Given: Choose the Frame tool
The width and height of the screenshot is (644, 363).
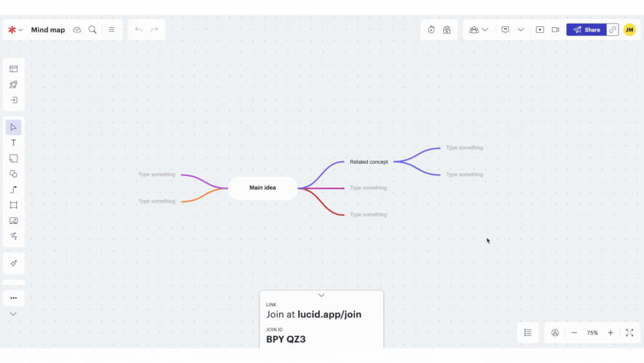Looking at the screenshot, I should 14,205.
